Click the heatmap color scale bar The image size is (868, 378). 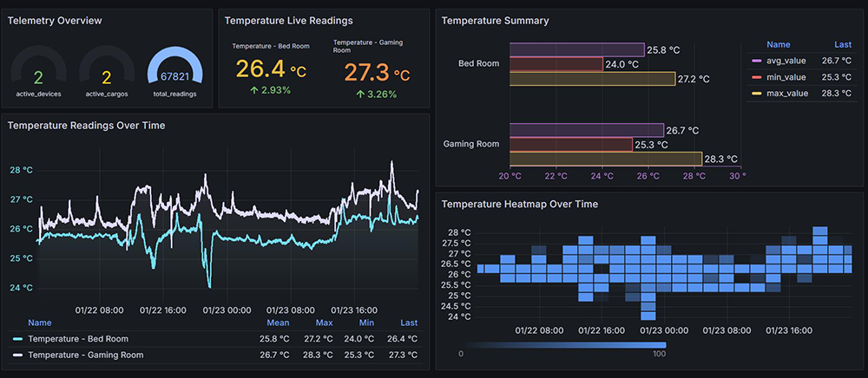click(x=562, y=345)
